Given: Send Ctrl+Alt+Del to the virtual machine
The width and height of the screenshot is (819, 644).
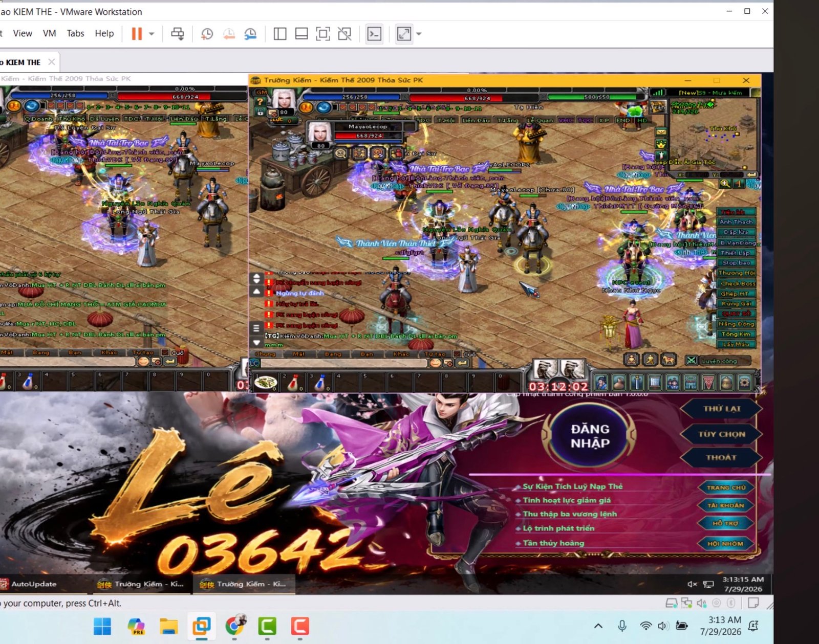Looking at the screenshot, I should (178, 34).
